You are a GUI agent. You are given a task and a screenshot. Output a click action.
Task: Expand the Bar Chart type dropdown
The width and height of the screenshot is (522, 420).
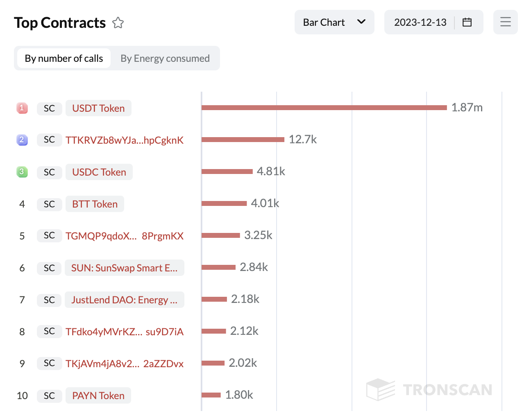click(x=334, y=22)
